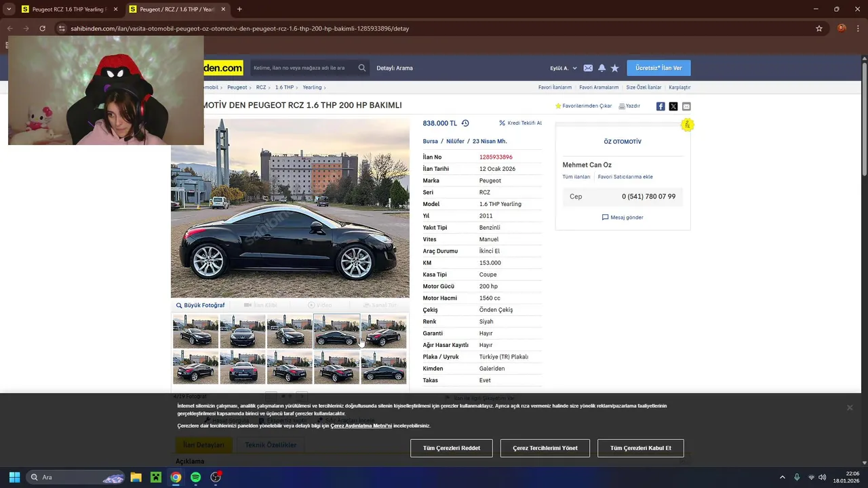Open Favori Aramalarım menu item
Image resolution: width=868 pixels, height=488 pixels.
click(599, 87)
